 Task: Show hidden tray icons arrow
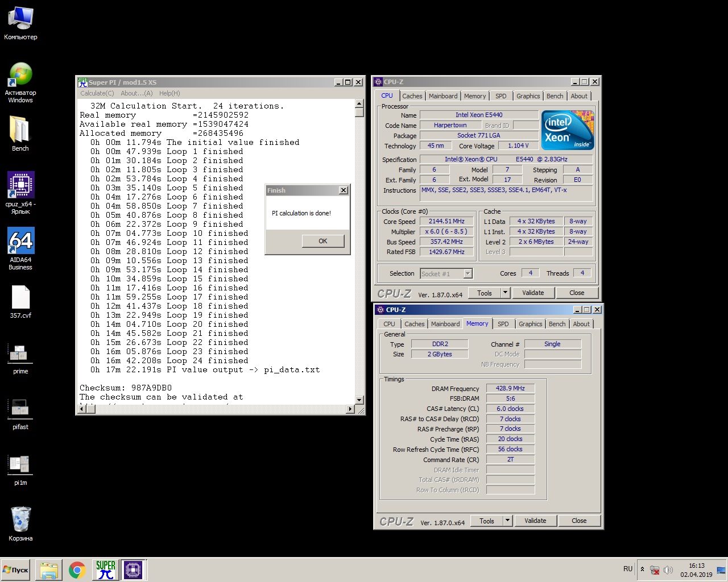(643, 569)
